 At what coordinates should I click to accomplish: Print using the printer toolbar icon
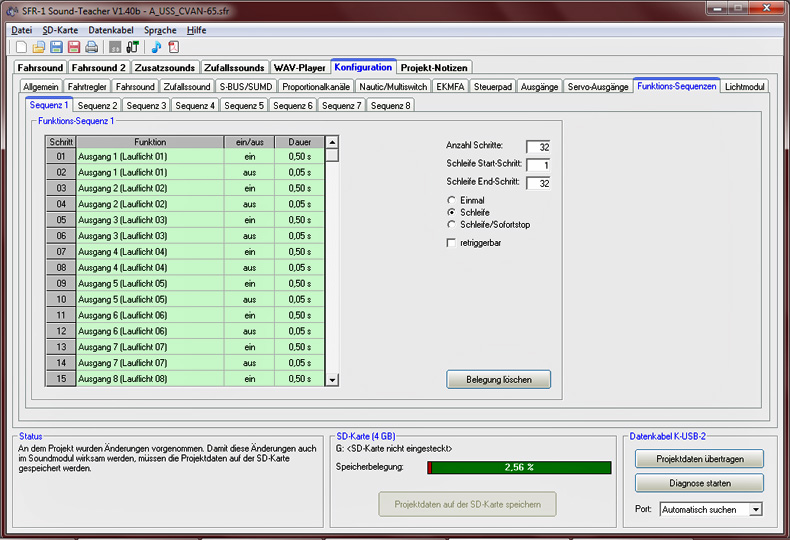[x=91, y=47]
